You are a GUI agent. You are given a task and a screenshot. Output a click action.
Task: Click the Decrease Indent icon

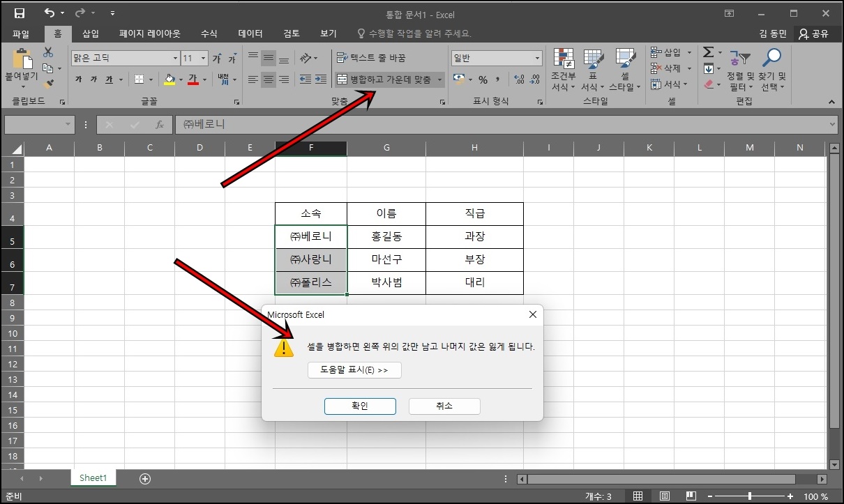point(305,79)
